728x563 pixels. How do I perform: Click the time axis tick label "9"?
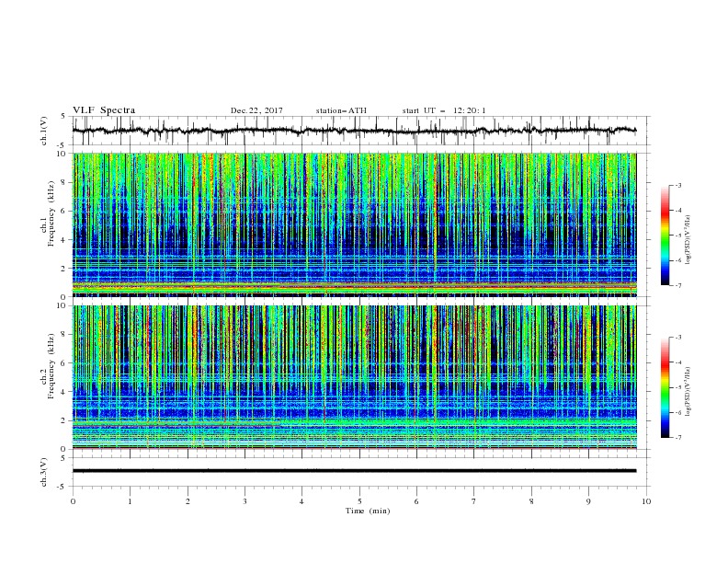(x=588, y=501)
